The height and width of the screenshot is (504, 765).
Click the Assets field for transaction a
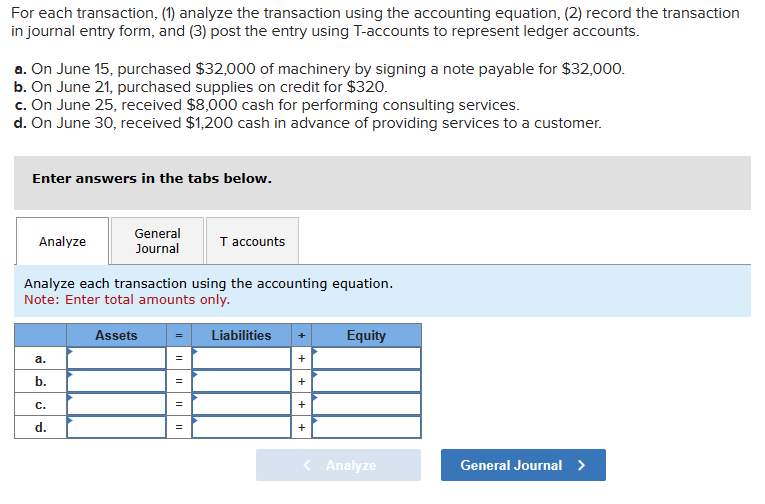(x=117, y=358)
